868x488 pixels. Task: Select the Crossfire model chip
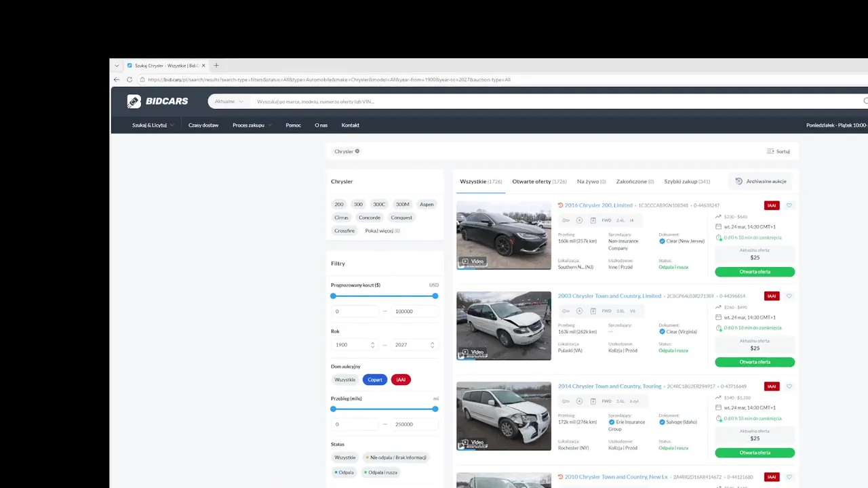(344, 230)
